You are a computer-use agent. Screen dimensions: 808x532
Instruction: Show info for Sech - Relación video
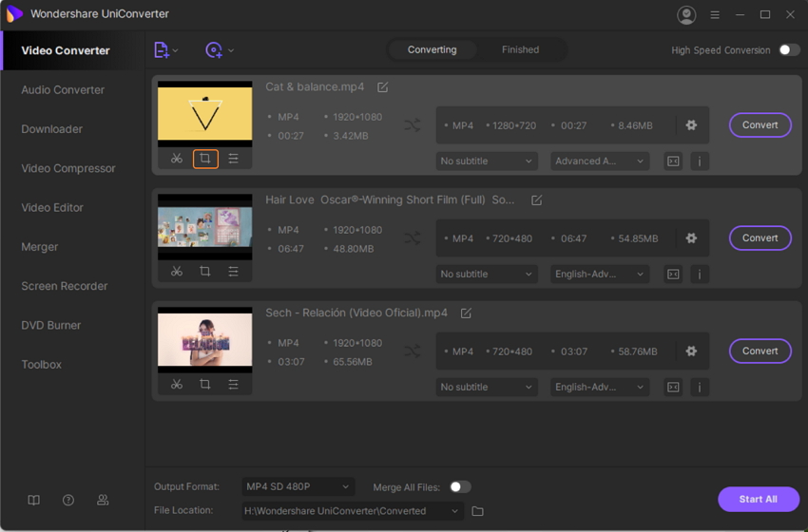coord(700,388)
